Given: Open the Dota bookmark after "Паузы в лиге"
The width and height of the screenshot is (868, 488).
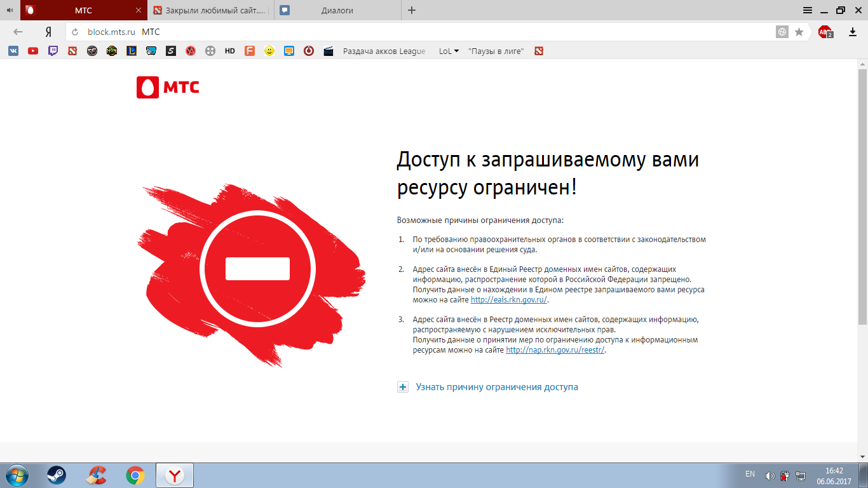Looking at the screenshot, I should point(539,51).
